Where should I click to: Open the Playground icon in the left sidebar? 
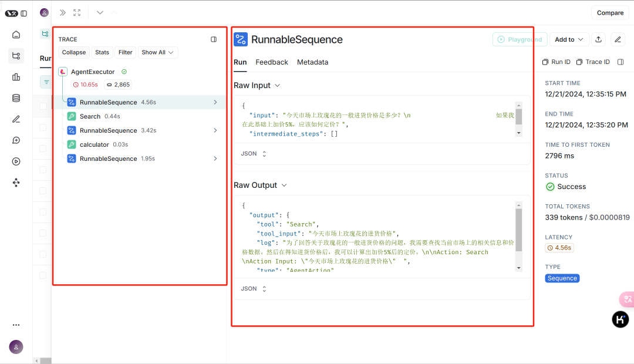16,161
